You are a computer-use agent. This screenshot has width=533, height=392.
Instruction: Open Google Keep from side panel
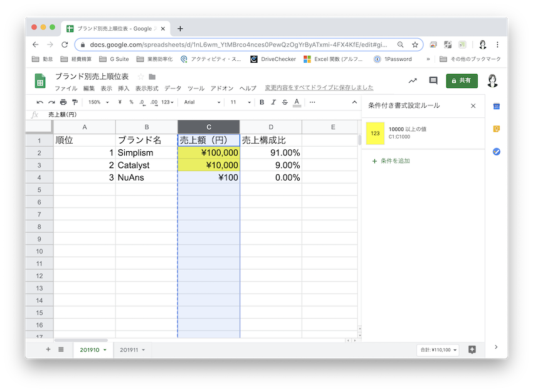(496, 129)
